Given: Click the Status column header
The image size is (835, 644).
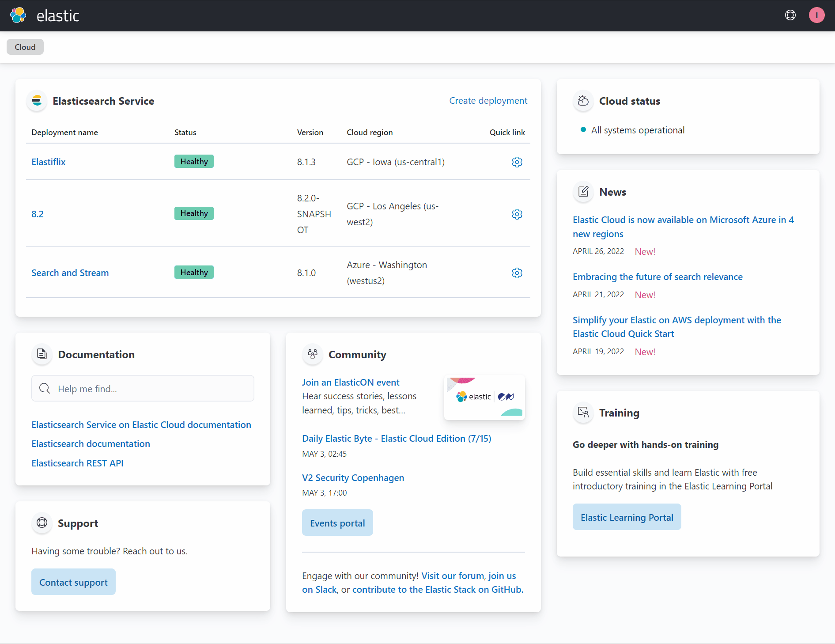Looking at the screenshot, I should coord(185,133).
